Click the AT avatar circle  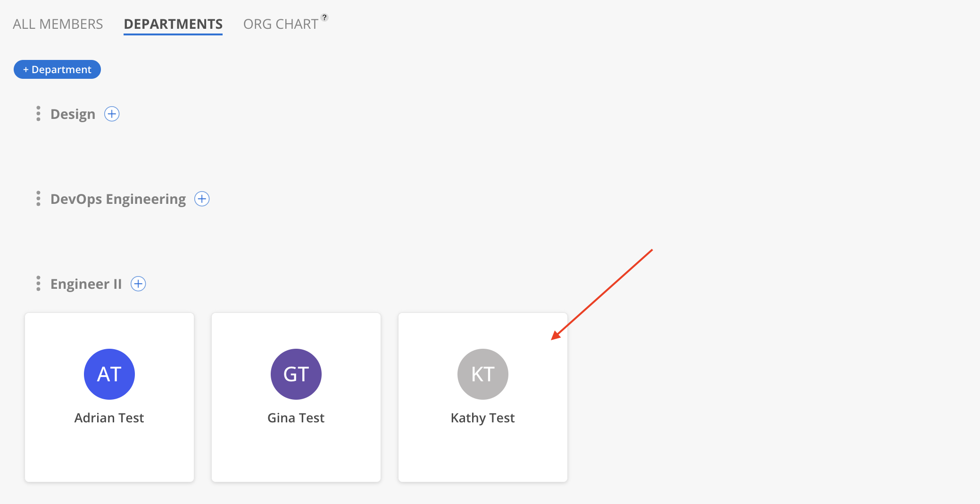click(x=109, y=374)
